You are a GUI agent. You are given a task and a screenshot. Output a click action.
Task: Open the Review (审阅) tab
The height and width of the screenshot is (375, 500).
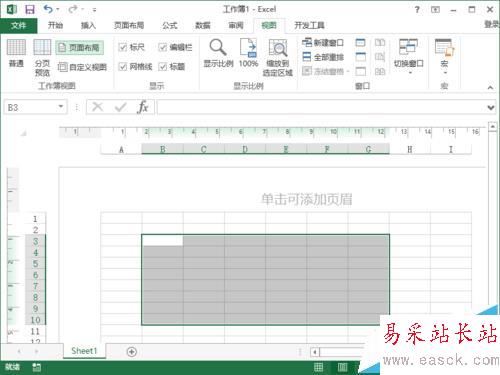click(236, 25)
